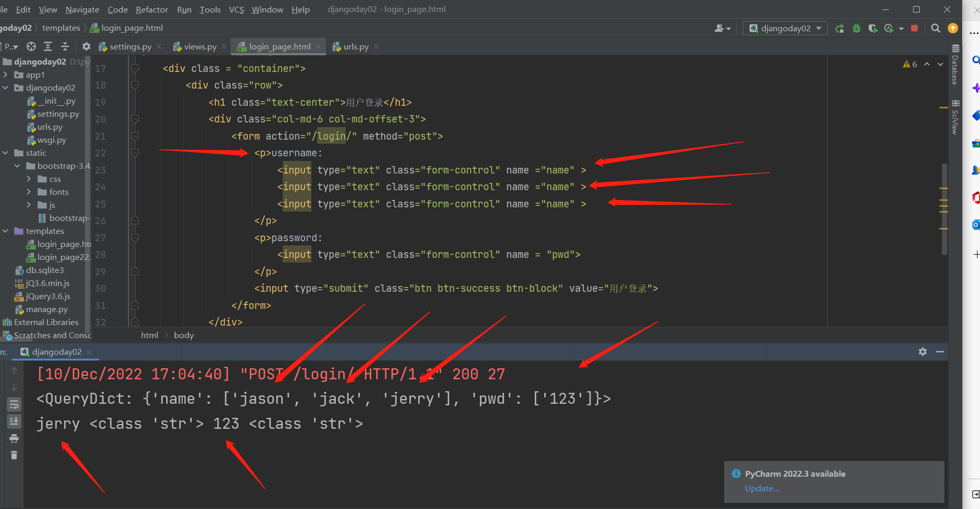Open the run options dropdown arrow beside Profile
This screenshot has width=980, height=509.
point(901,29)
